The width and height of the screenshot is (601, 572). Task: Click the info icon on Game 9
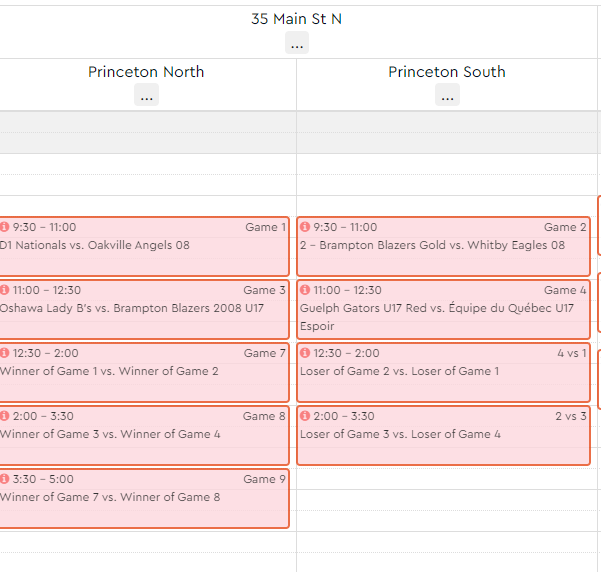coord(5,480)
